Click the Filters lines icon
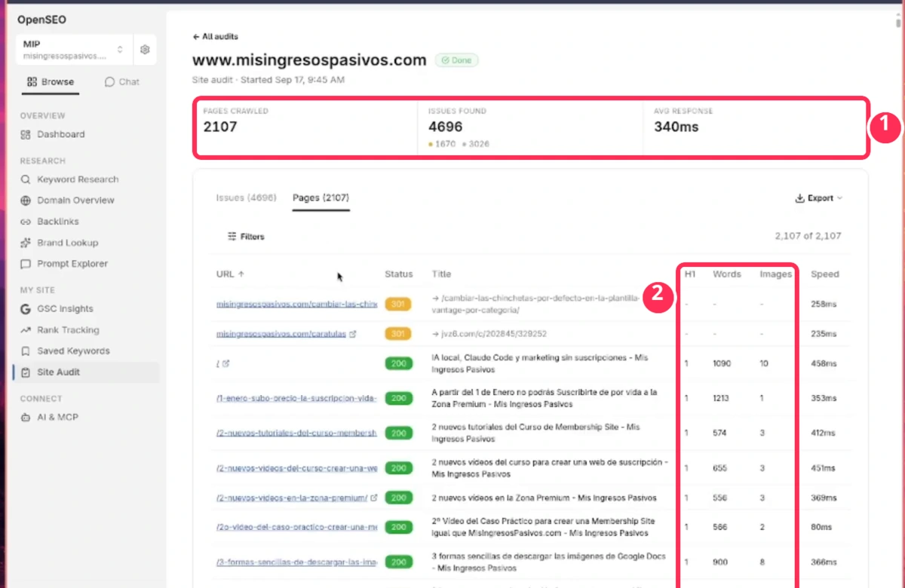Screen dimensions: 905x588 click(x=232, y=237)
